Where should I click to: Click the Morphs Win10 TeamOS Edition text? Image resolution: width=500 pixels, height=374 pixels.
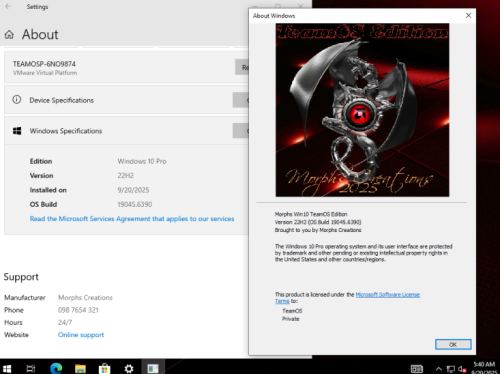(x=311, y=214)
